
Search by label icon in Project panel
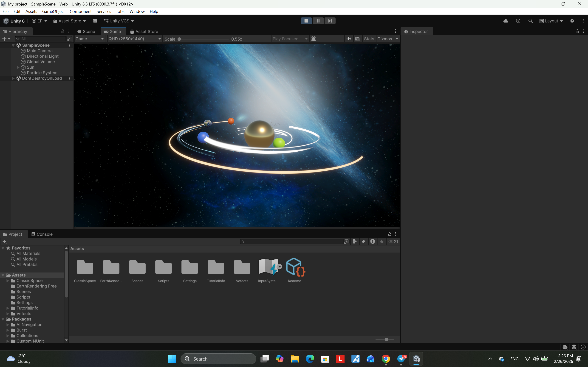click(x=364, y=242)
